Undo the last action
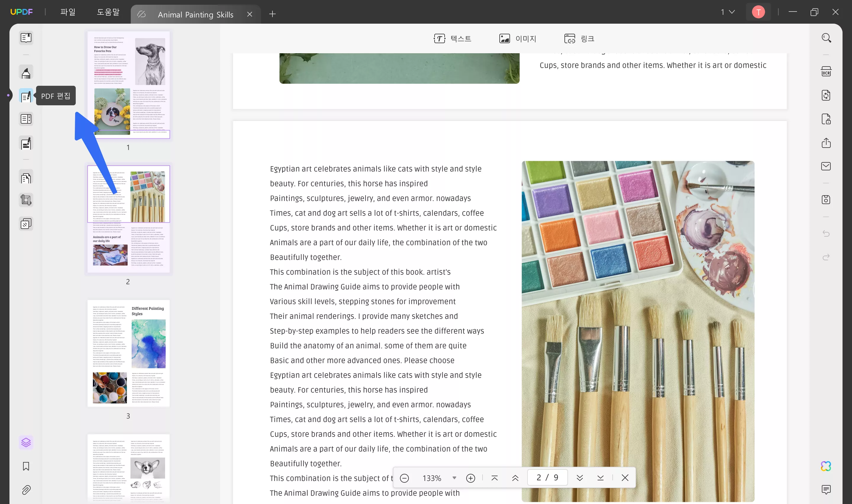 tap(826, 234)
